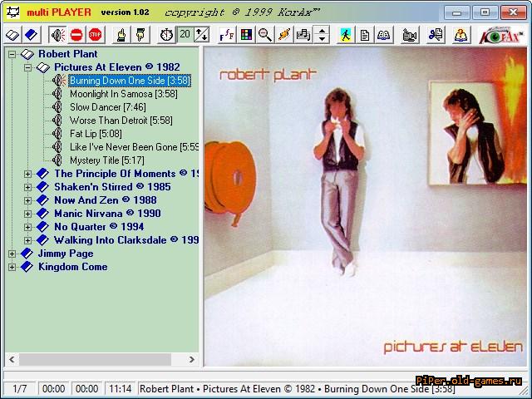This screenshot has width=532, height=399.
Task: Select track Slow Dancer [7:46]
Action: (108, 107)
